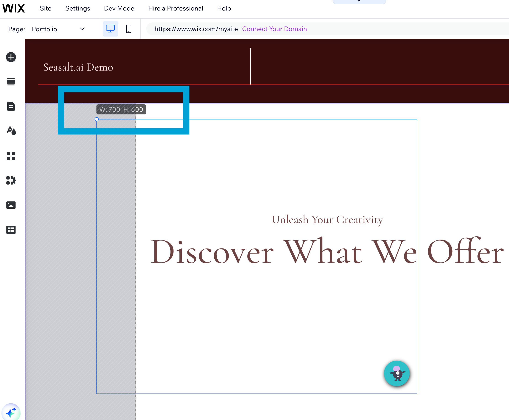This screenshot has width=509, height=420.
Task: Click the Wix logo home button
Action: tap(14, 8)
